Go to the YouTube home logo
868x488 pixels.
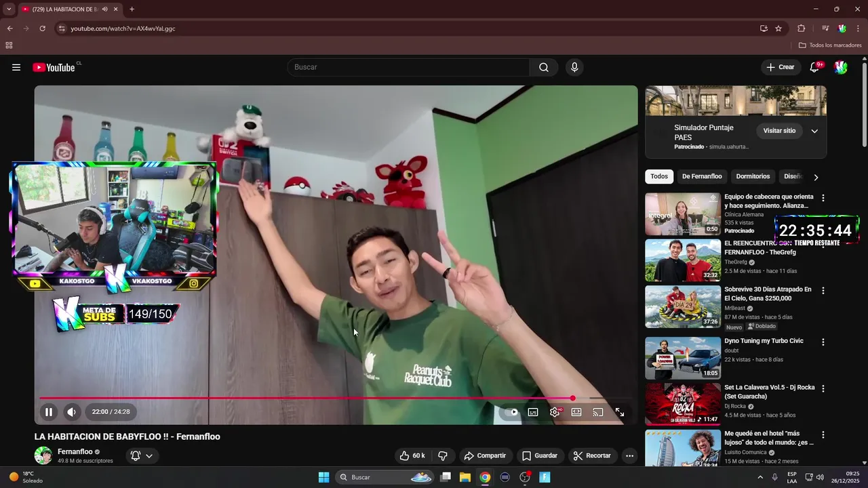click(54, 67)
